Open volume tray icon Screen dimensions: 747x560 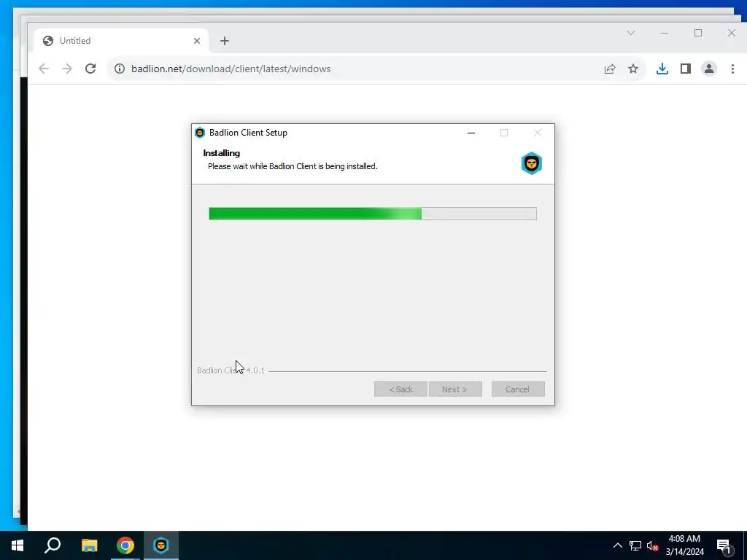[652, 545]
